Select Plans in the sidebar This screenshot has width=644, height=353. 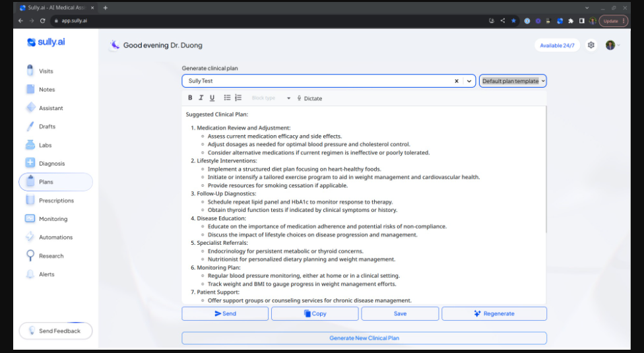tap(56, 182)
